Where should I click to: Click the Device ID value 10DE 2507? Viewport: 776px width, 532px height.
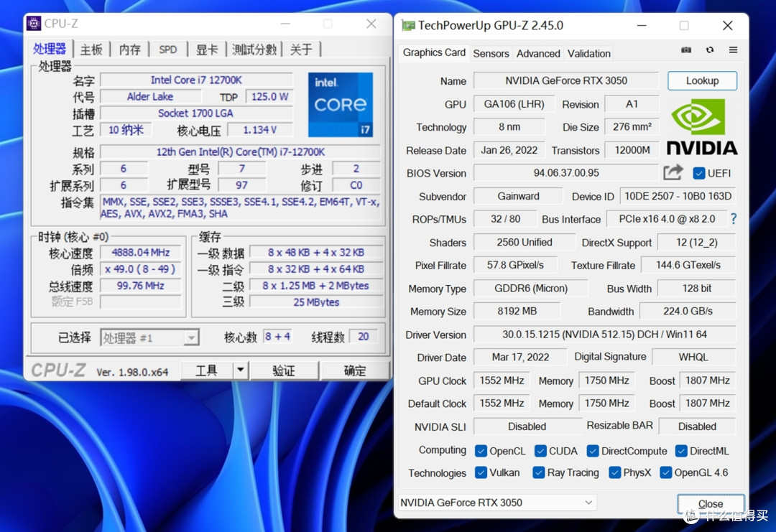pyautogui.click(x=678, y=196)
